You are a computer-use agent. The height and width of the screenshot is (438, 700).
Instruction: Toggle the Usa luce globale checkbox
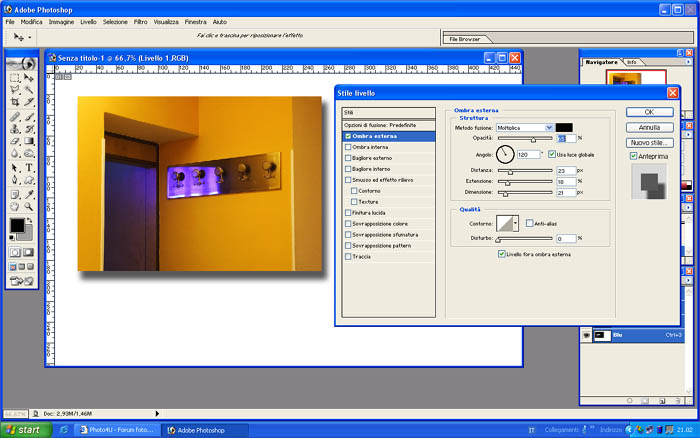click(552, 154)
